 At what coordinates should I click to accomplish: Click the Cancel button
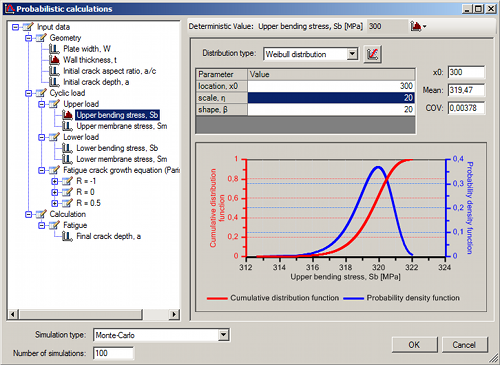pyautogui.click(x=464, y=345)
